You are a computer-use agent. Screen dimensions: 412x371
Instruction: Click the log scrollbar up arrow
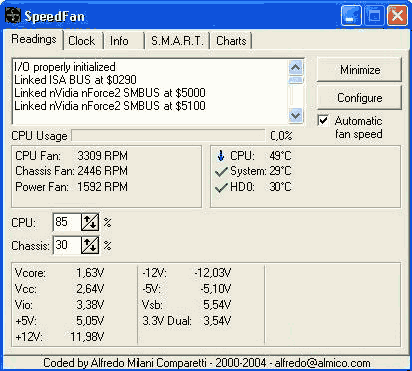(296, 68)
